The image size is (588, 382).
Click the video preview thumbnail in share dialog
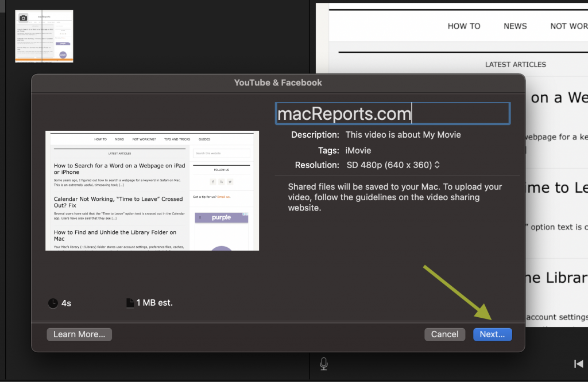click(x=152, y=190)
